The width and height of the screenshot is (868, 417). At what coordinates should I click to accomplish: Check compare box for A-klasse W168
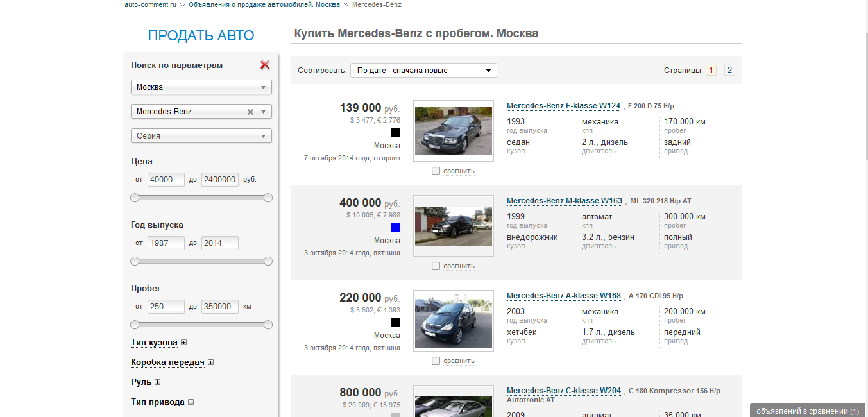[436, 361]
